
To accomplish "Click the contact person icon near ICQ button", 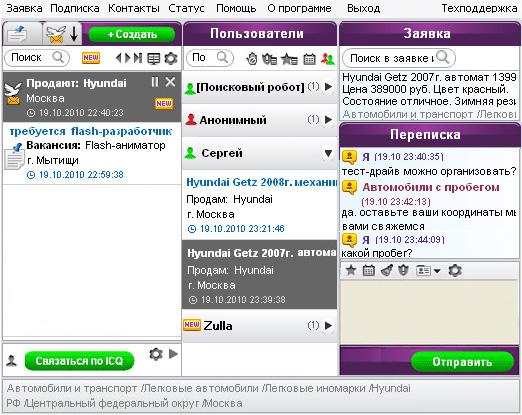I will pyautogui.click(x=12, y=361).
